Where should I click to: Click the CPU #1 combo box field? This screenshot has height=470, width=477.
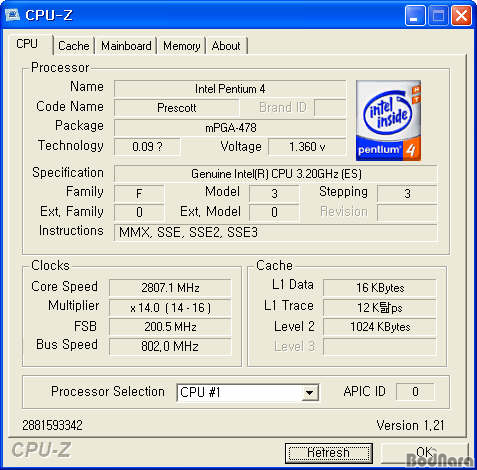click(247, 393)
